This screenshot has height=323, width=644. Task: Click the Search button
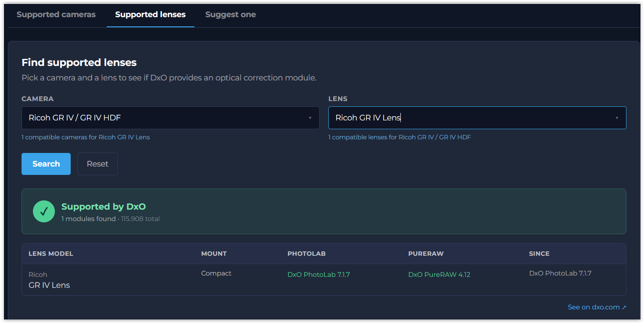pyautogui.click(x=46, y=164)
